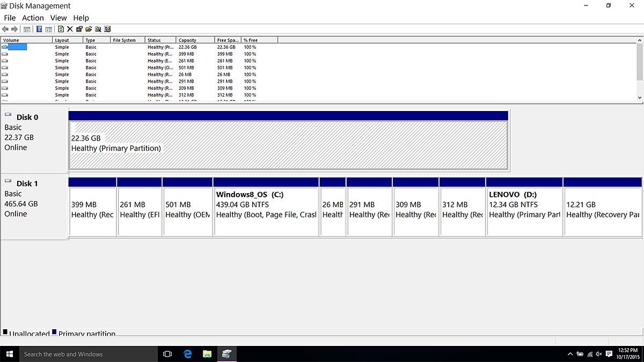Screen dimensions: 644x362
Task: Select the Disk 1 label panel
Action: pyautogui.click(x=35, y=207)
